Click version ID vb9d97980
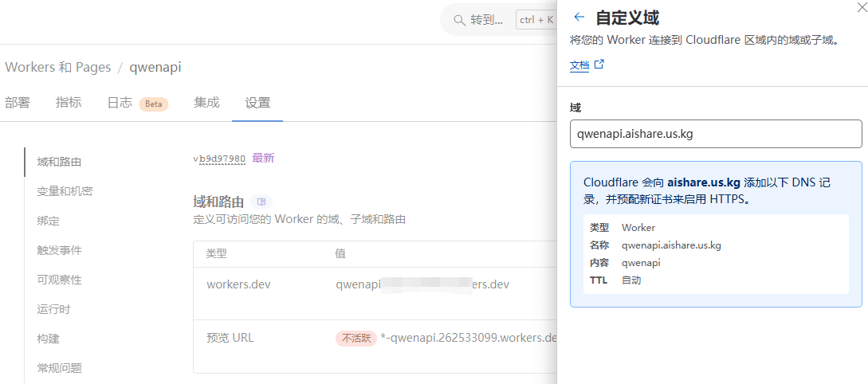 click(219, 159)
